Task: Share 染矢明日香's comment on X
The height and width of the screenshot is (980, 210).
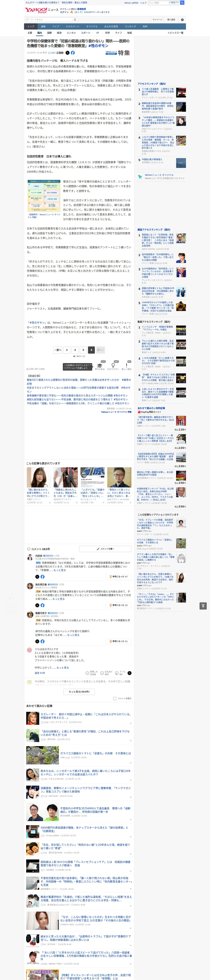Action: pos(37,605)
